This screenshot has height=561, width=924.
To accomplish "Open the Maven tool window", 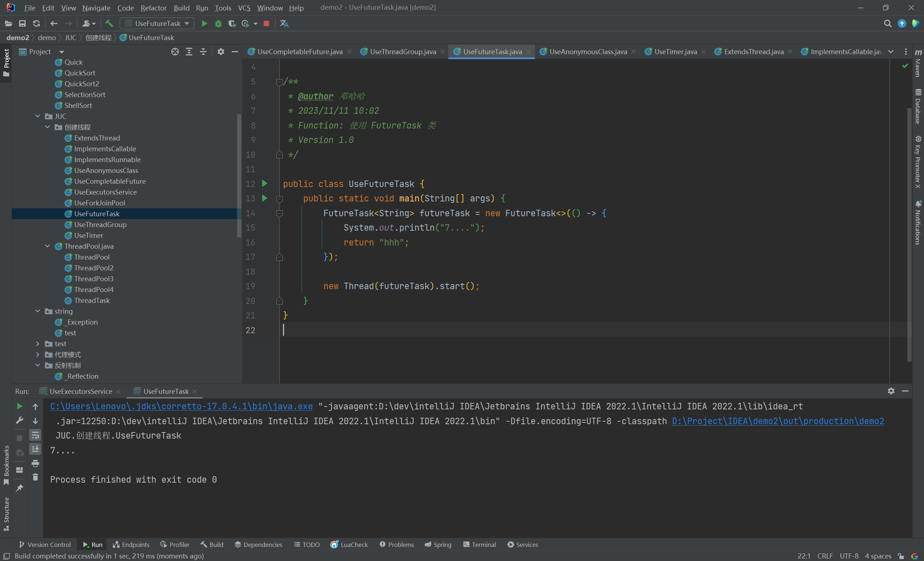I will (918, 64).
